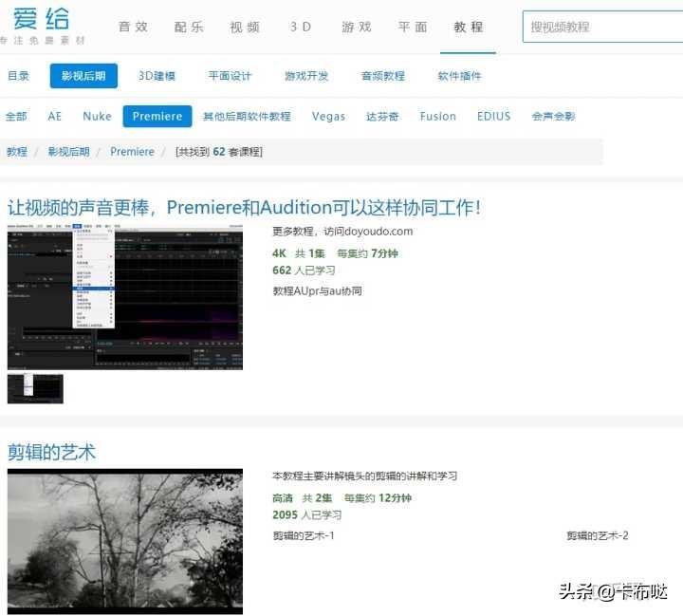683x616 pixels.
Task: Click the 教程AUpr与au协同 episode link
Action: pyautogui.click(x=317, y=290)
